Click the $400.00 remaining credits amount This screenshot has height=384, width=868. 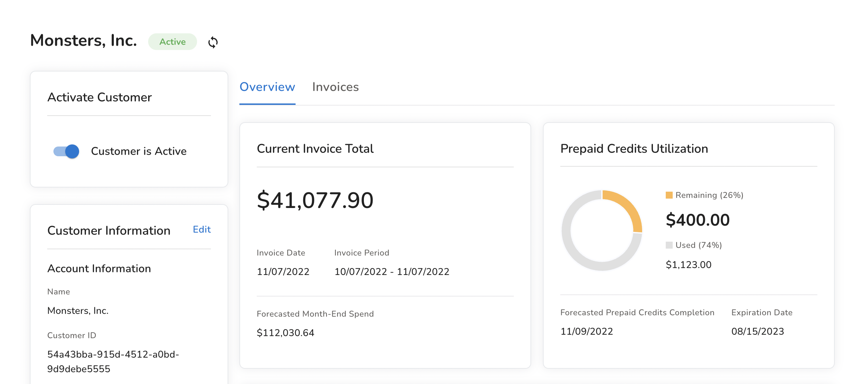tap(698, 220)
